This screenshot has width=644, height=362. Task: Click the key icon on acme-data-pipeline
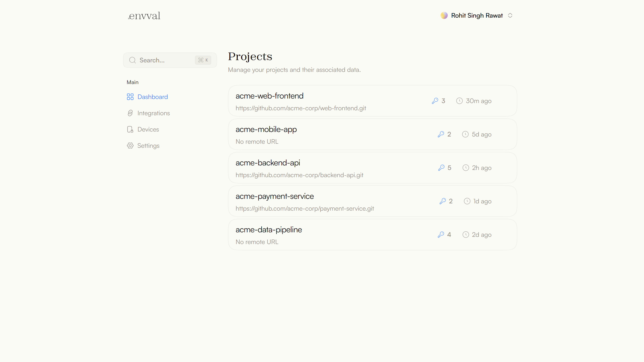[x=441, y=234]
